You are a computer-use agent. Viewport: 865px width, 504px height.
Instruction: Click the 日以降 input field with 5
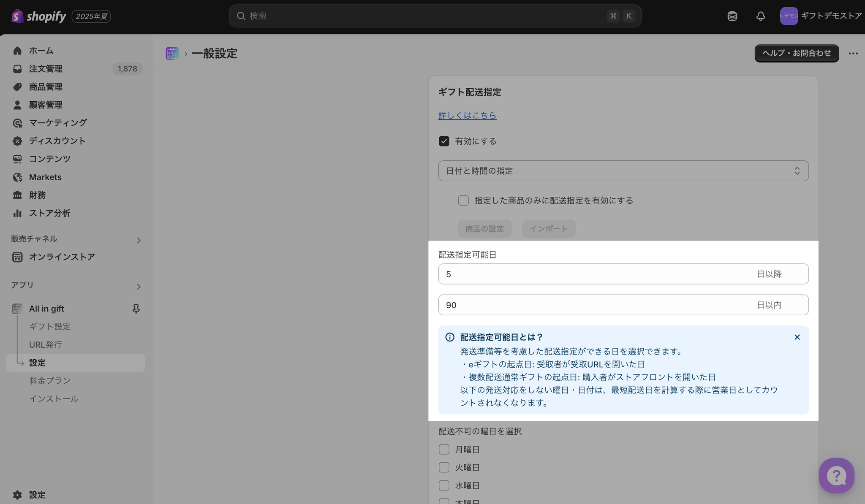(x=591, y=274)
